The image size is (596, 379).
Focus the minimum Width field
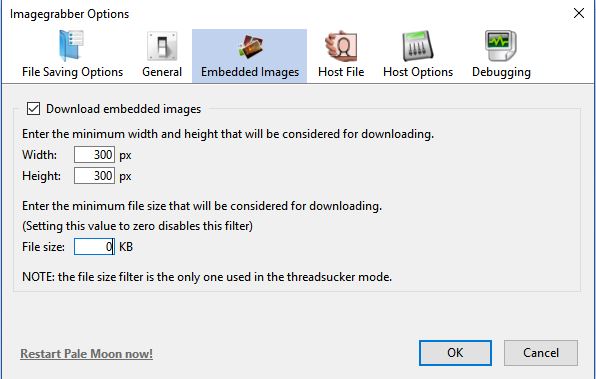(x=94, y=155)
